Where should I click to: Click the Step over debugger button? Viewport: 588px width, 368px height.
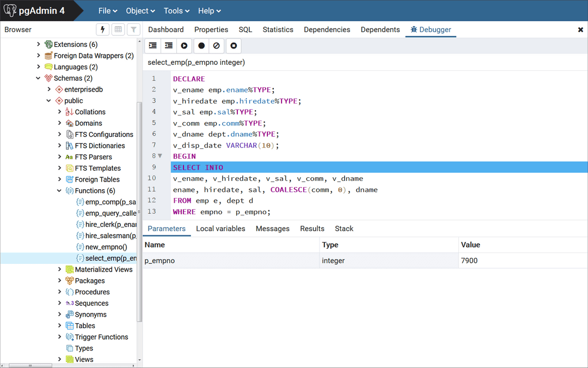(169, 46)
